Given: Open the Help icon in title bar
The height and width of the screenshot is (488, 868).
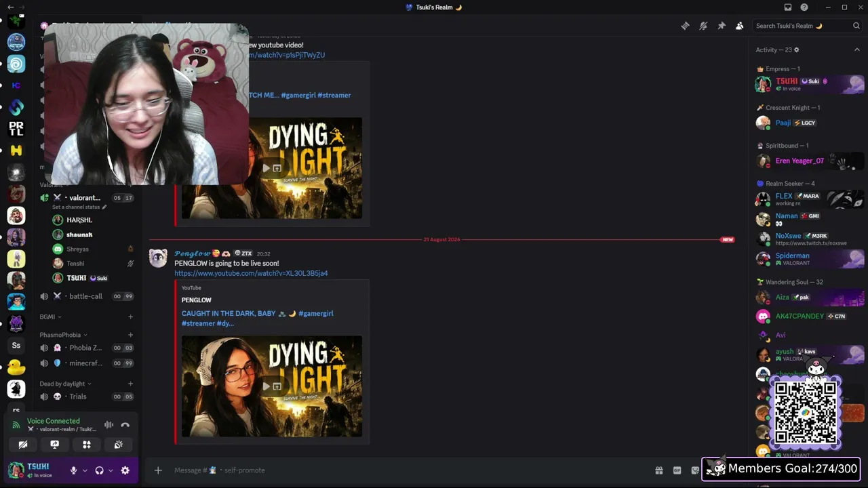Looking at the screenshot, I should (x=804, y=7).
